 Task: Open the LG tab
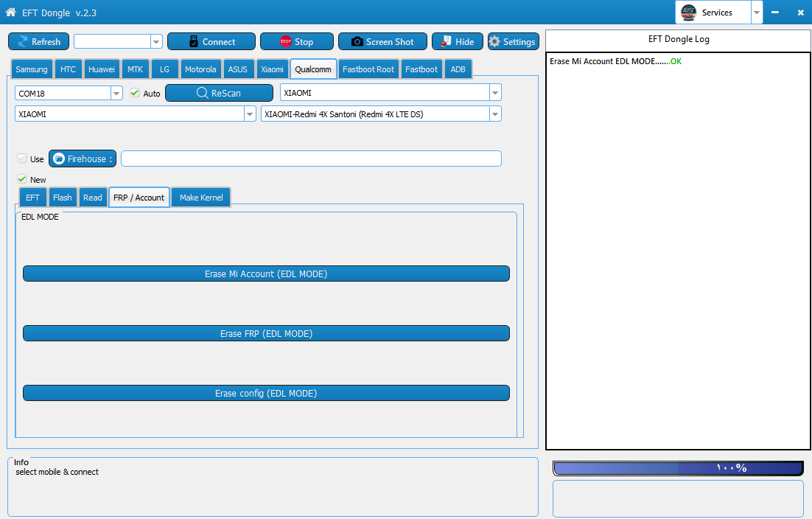coord(164,69)
